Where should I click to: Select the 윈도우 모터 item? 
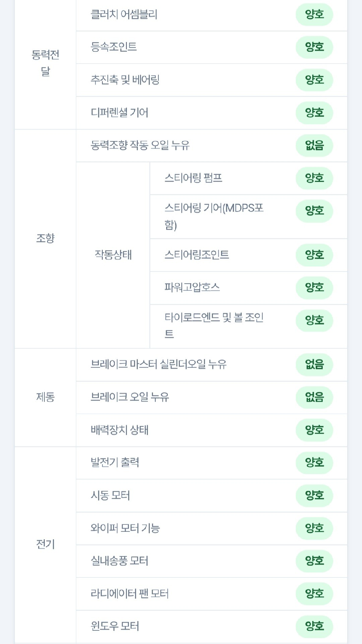pyautogui.click(x=115, y=626)
